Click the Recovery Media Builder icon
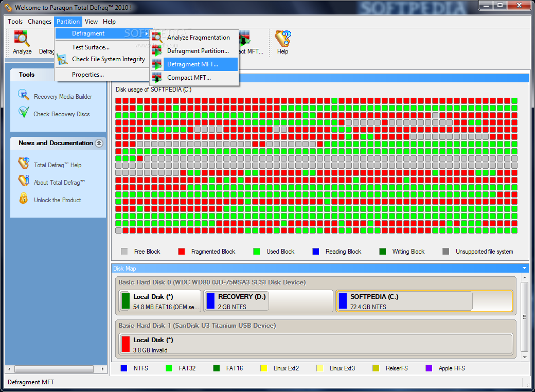The width and height of the screenshot is (535, 392). pos(24,95)
